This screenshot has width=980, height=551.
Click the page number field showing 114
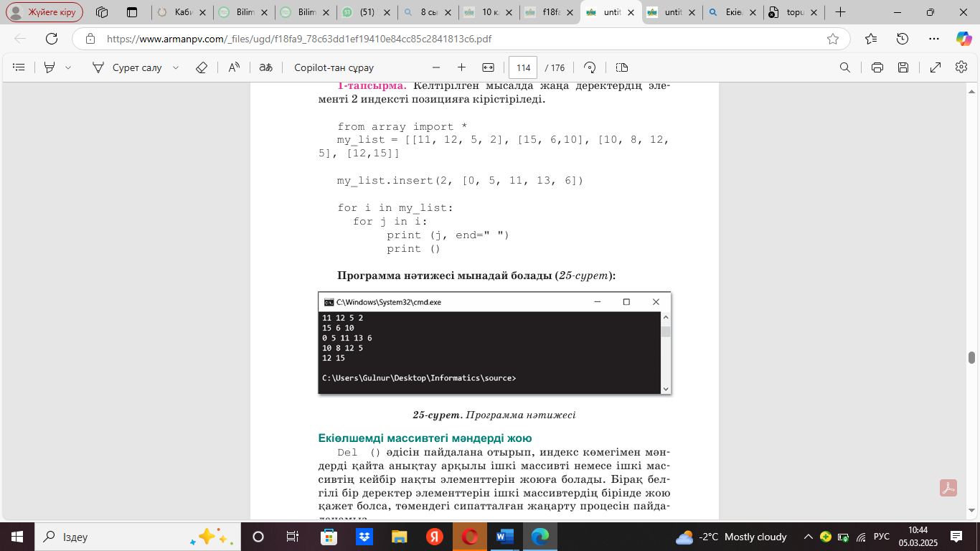[523, 67]
